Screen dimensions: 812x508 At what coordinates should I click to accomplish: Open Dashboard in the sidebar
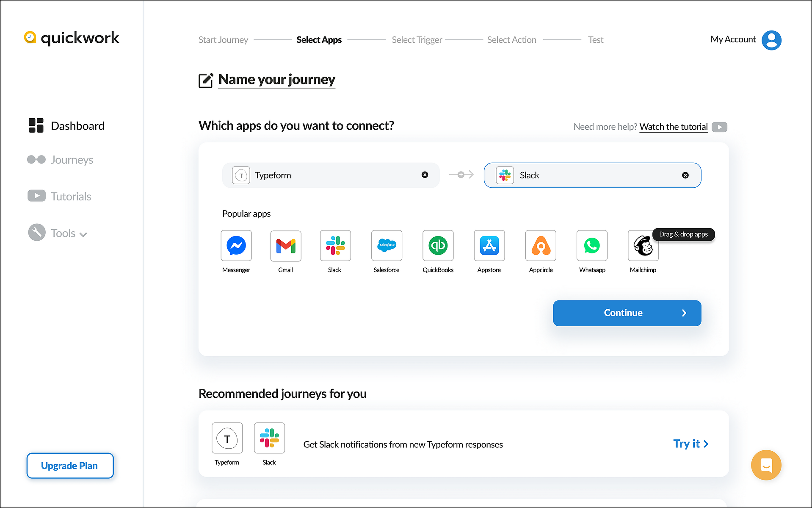coord(66,126)
